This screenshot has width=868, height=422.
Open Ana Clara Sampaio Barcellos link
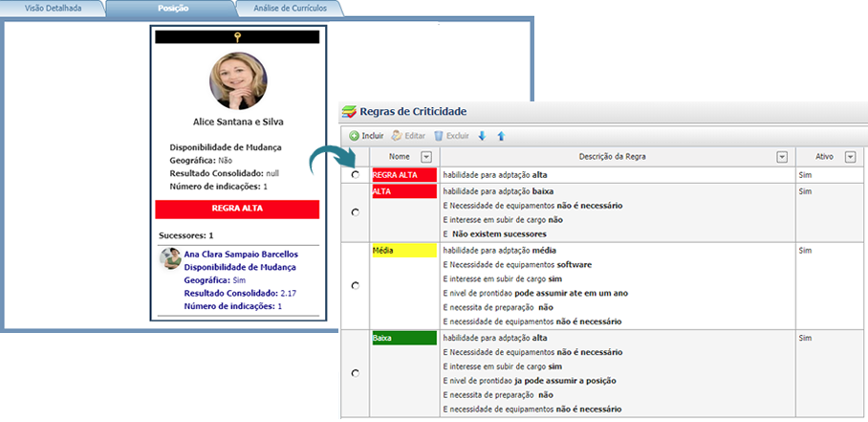[x=241, y=255]
